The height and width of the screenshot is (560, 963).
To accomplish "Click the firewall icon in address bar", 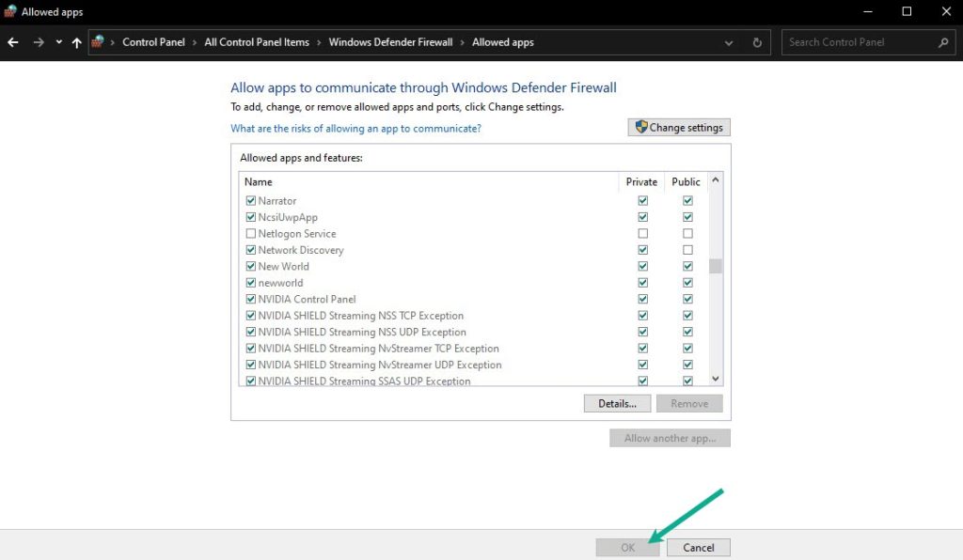I will [x=98, y=41].
